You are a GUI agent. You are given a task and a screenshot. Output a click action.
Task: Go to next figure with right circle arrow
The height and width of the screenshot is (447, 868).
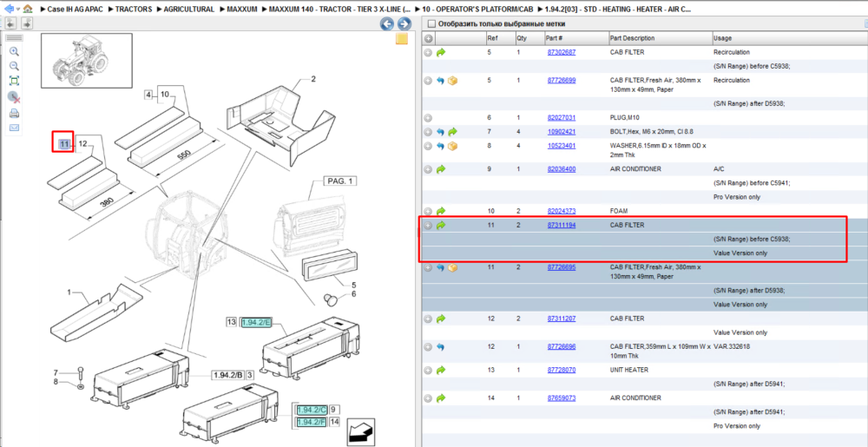404,23
